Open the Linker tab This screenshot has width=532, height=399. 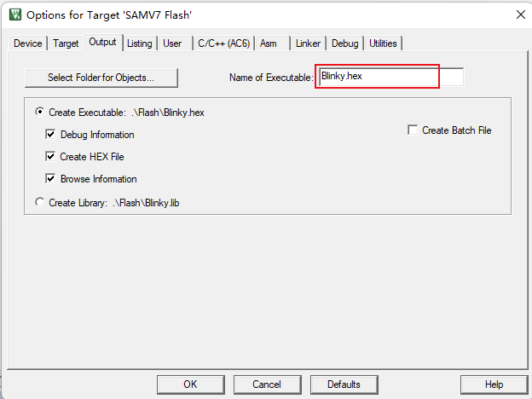pos(308,43)
